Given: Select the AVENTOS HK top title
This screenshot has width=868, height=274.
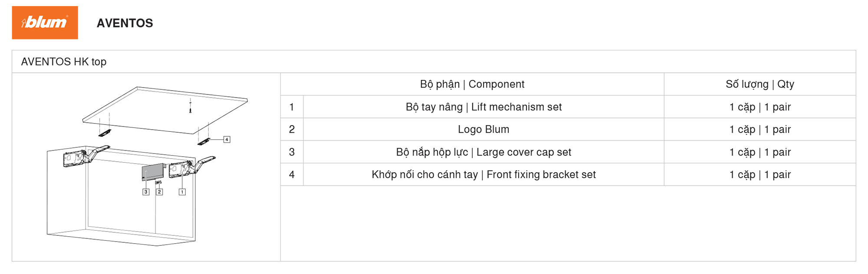Looking at the screenshot, I should tap(64, 62).
